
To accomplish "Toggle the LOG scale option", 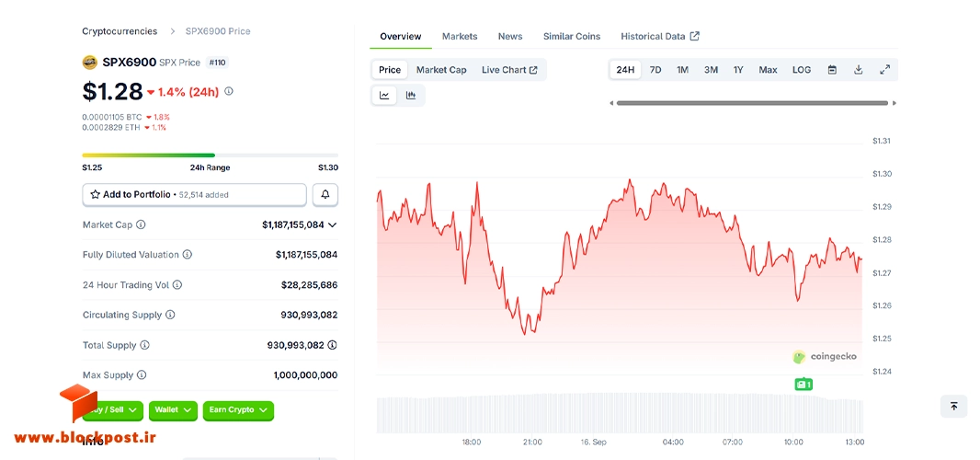I will click(x=802, y=70).
